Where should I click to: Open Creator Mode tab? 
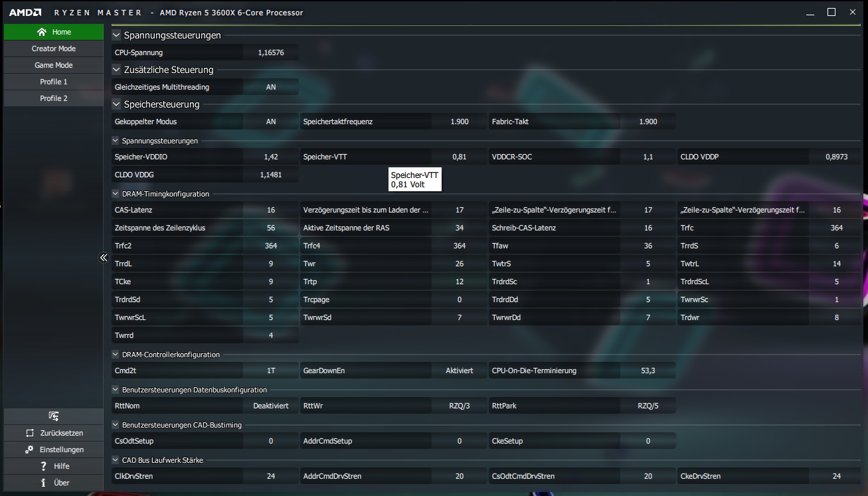pyautogui.click(x=54, y=48)
